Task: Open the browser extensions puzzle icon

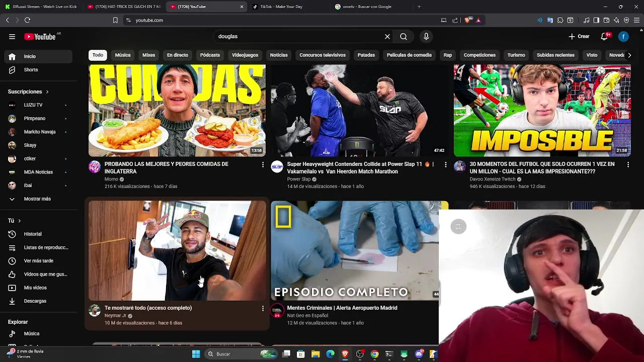Action: [560, 20]
